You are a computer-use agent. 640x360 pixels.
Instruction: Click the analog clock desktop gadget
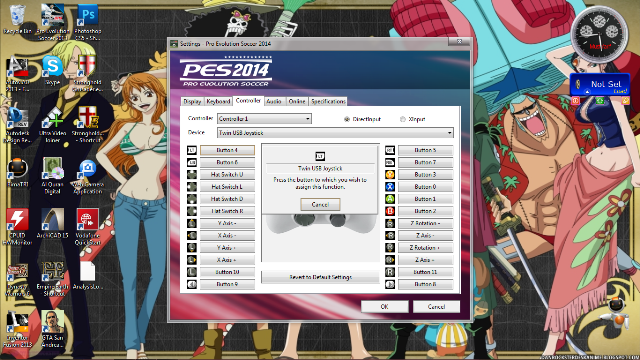pos(599,35)
